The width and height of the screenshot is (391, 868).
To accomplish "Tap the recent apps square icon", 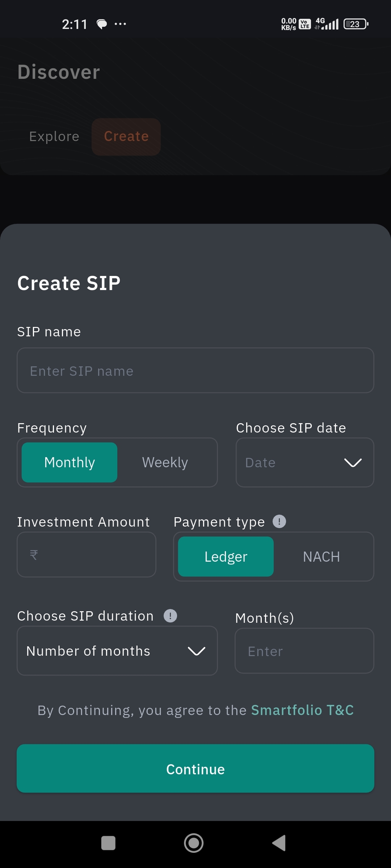I will pos(108,843).
